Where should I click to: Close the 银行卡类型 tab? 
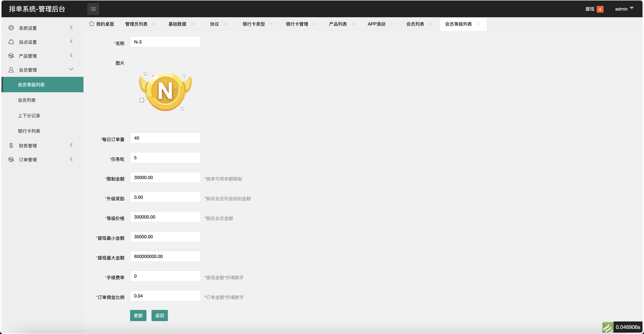[271, 24]
